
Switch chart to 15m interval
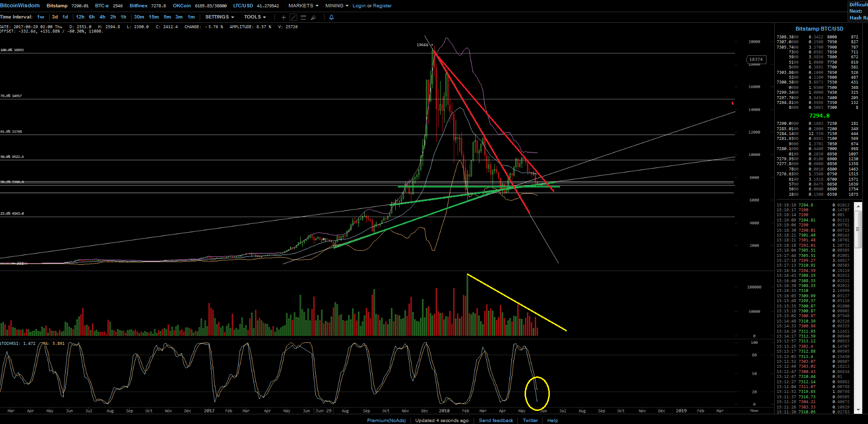point(153,17)
